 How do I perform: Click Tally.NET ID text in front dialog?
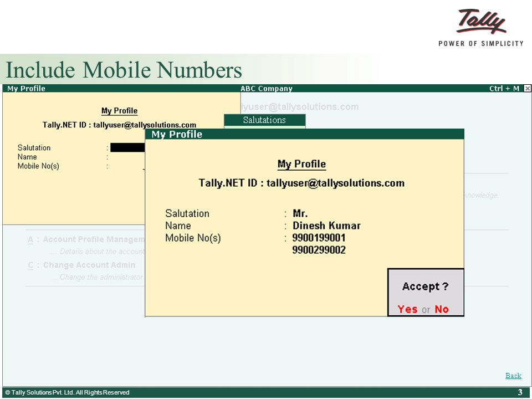point(301,183)
